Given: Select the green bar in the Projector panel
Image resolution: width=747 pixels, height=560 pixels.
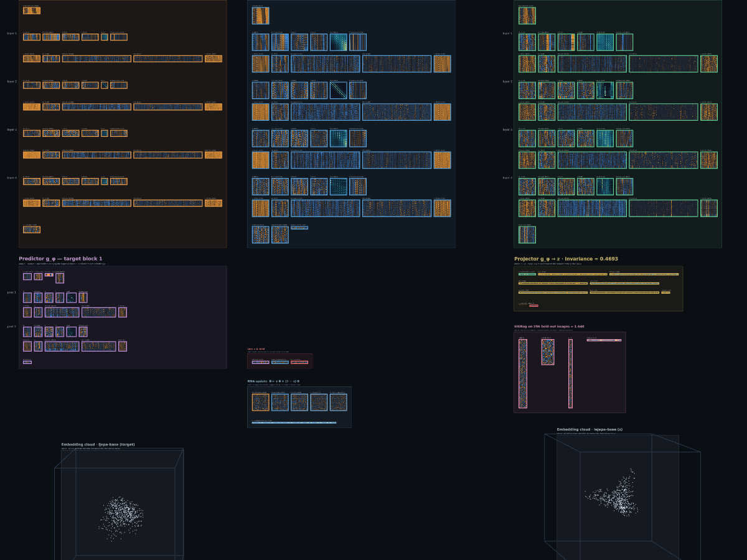Looking at the screenshot, I should click(x=527, y=274).
